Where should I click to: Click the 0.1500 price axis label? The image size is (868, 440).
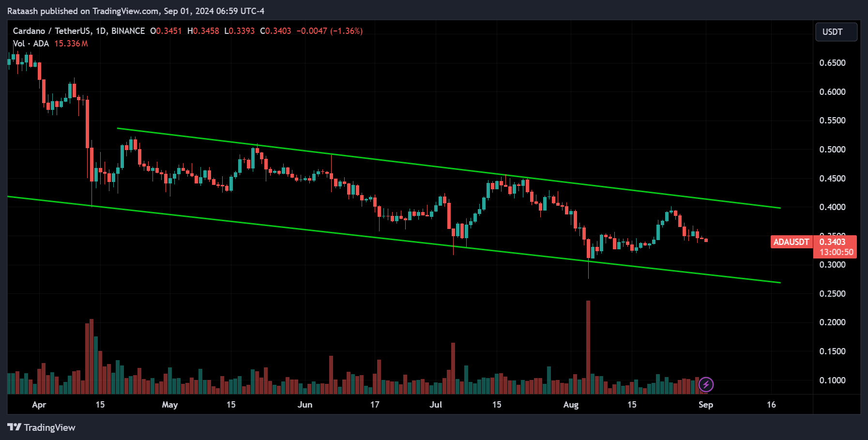pyautogui.click(x=832, y=351)
